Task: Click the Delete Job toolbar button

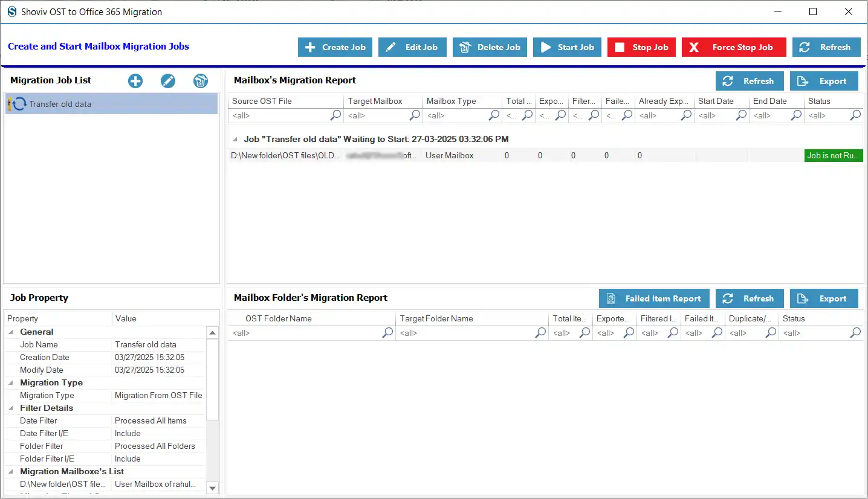Action: pyautogui.click(x=490, y=47)
